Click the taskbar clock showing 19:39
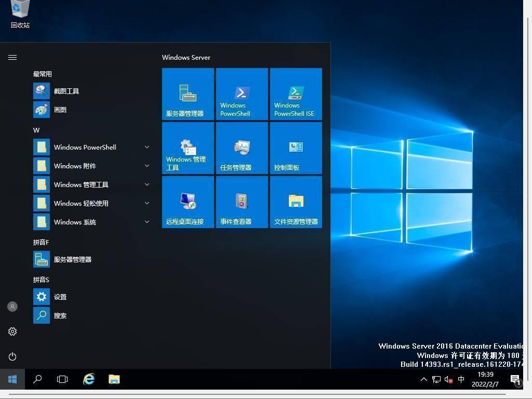Viewport: 532px width, 399px height. (x=486, y=379)
